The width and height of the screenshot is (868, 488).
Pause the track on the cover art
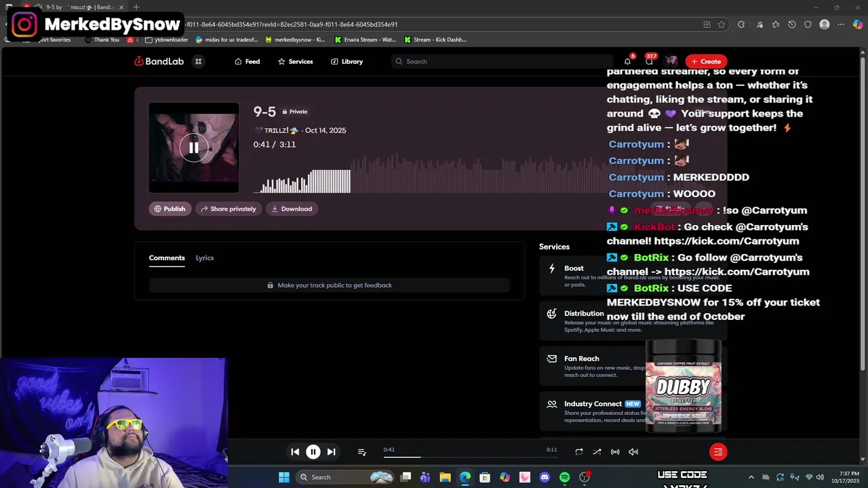pyautogui.click(x=194, y=147)
